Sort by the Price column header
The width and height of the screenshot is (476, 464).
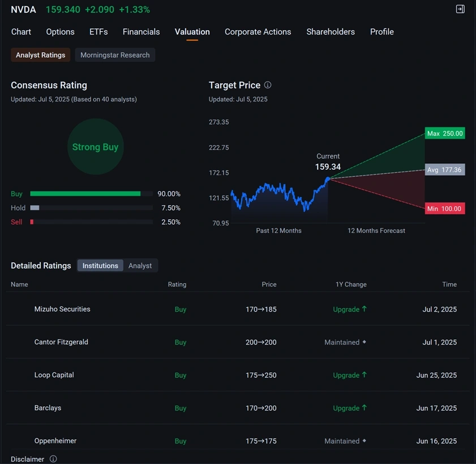coord(269,284)
